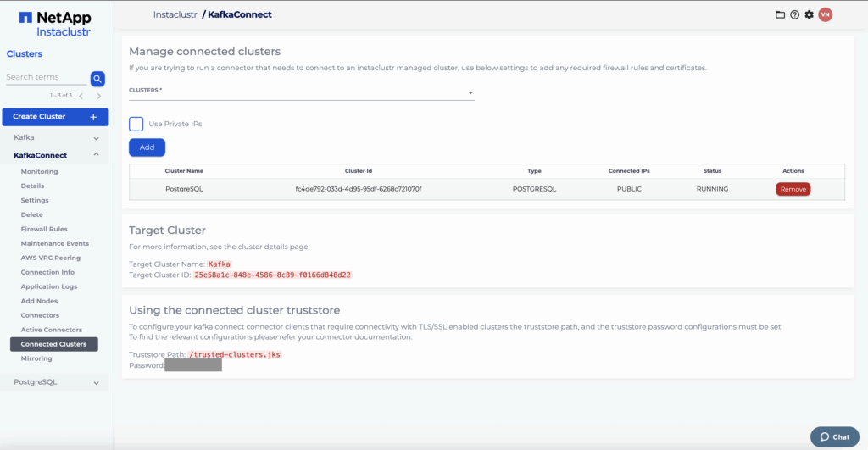Image resolution: width=868 pixels, height=450 pixels.
Task: Click the search magnifier icon in sidebar
Action: tap(97, 79)
